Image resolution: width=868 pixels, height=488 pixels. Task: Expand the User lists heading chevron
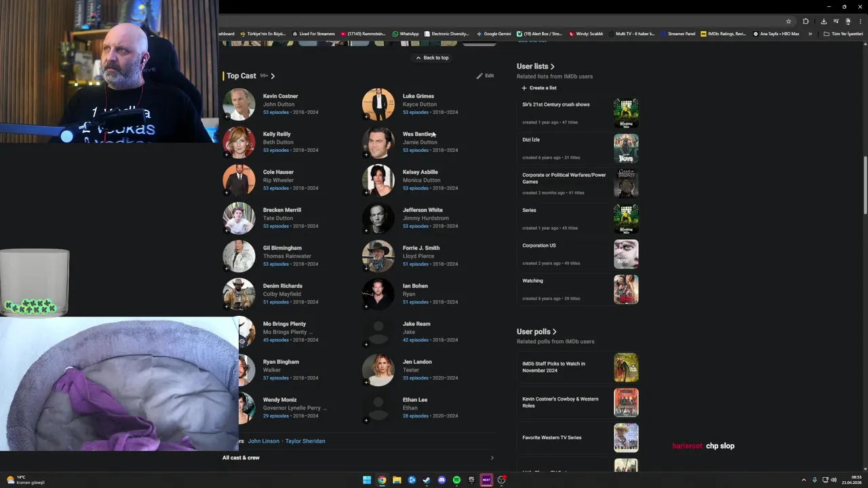pos(553,66)
